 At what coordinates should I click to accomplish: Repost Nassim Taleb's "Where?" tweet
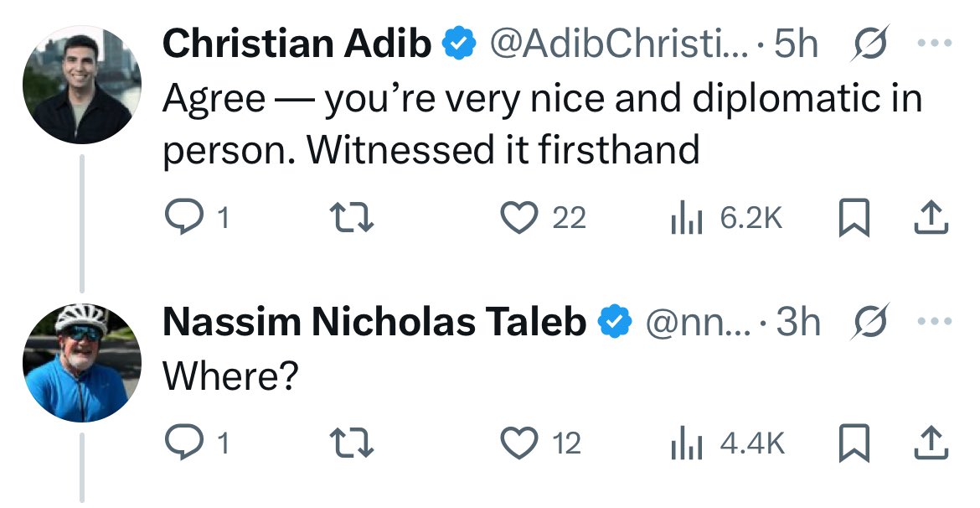click(351, 443)
